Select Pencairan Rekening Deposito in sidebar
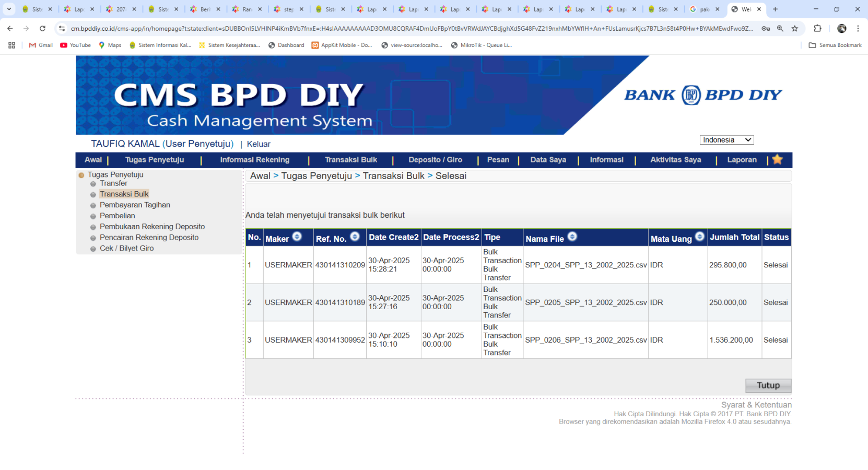 tap(149, 237)
